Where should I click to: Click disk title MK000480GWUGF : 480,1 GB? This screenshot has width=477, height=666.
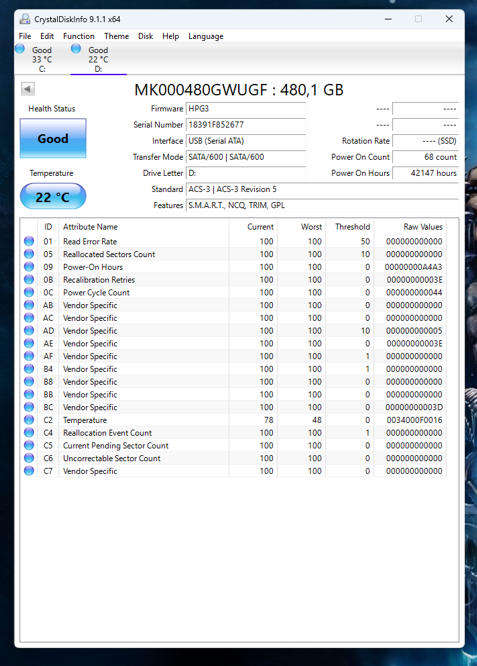(x=239, y=90)
